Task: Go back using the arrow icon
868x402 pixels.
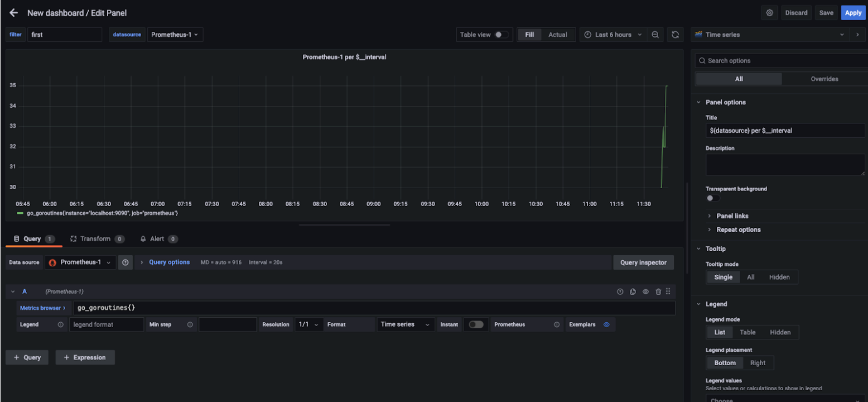Action: pos(14,13)
